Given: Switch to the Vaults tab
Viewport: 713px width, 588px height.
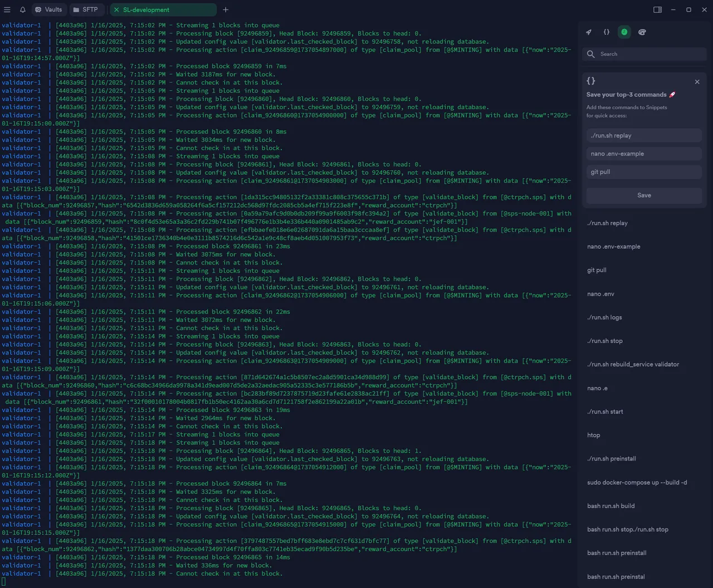Looking at the screenshot, I should point(48,9).
